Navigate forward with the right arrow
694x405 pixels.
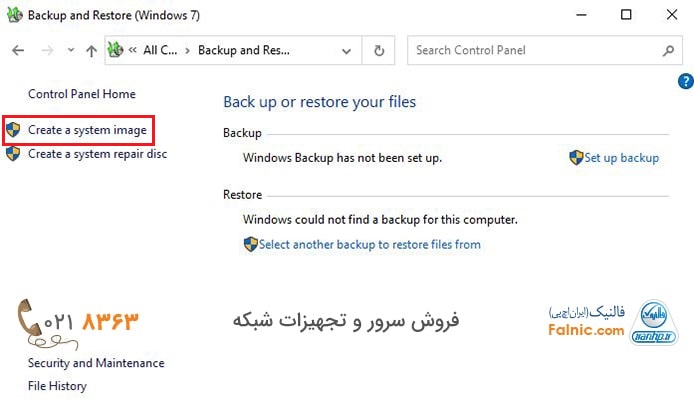(x=45, y=50)
